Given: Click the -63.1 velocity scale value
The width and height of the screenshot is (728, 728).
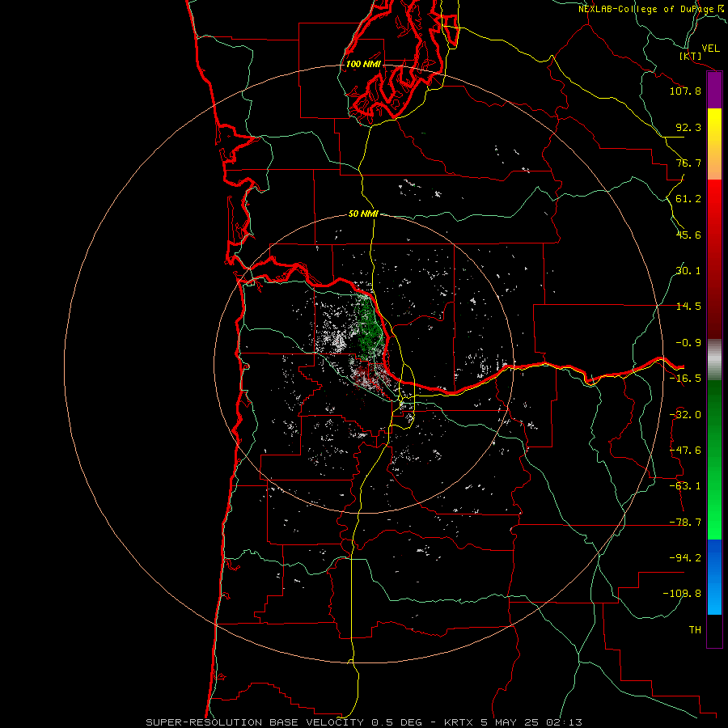Looking at the screenshot, I should coord(685,485).
